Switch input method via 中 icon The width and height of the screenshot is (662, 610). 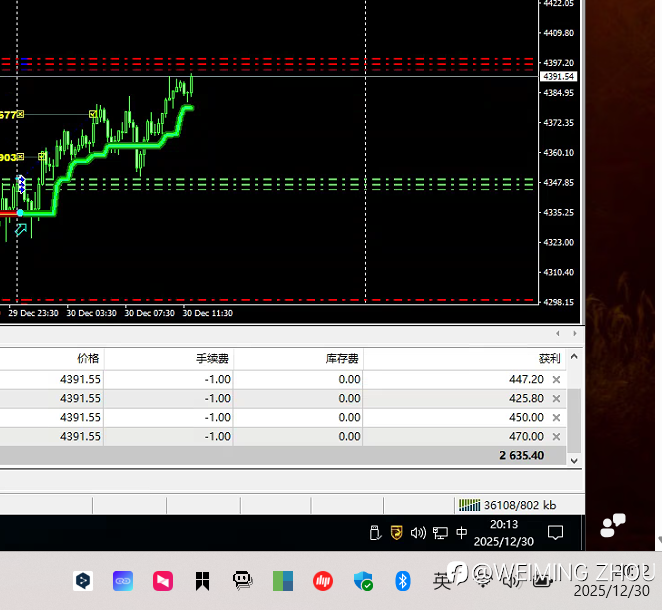coord(461,533)
